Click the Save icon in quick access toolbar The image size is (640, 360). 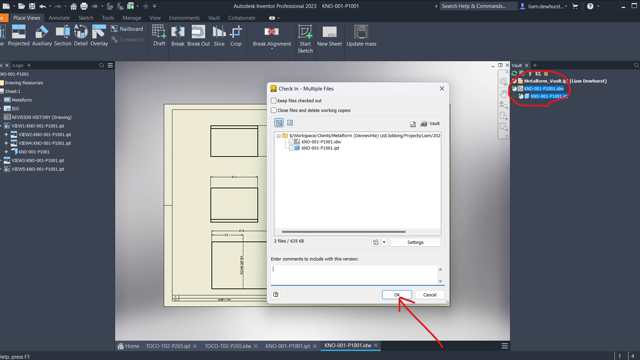tap(32, 6)
